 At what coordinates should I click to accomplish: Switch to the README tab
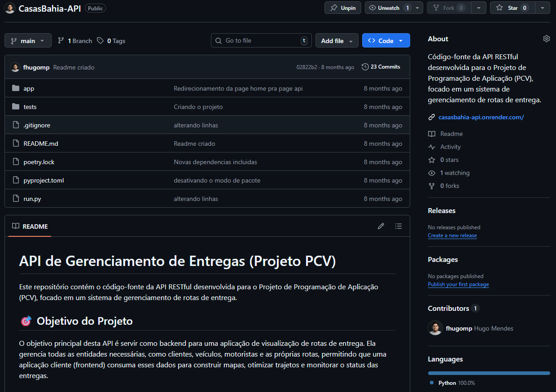[x=30, y=226]
